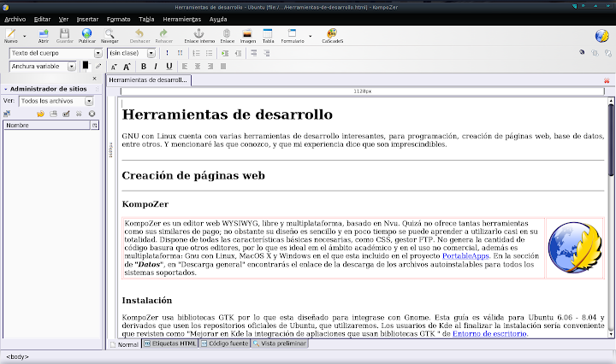The width and height of the screenshot is (616, 364).
Task: Click the increase indent icon
Action: (x=225, y=53)
